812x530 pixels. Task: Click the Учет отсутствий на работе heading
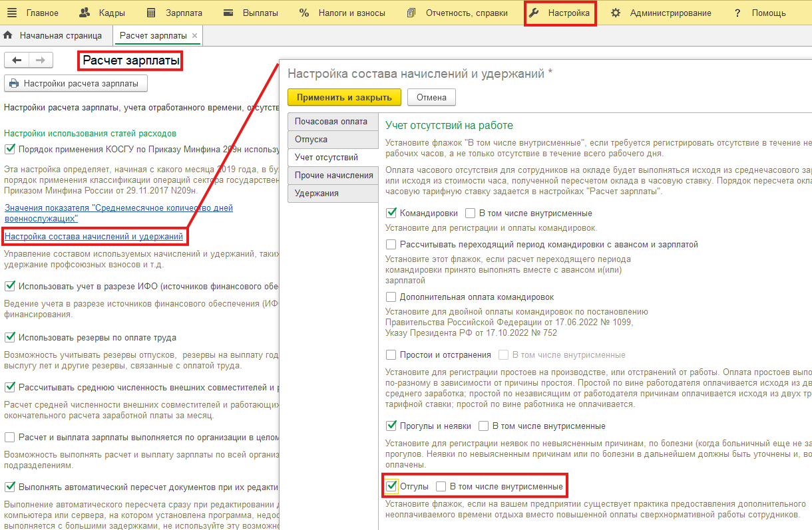[449, 126]
